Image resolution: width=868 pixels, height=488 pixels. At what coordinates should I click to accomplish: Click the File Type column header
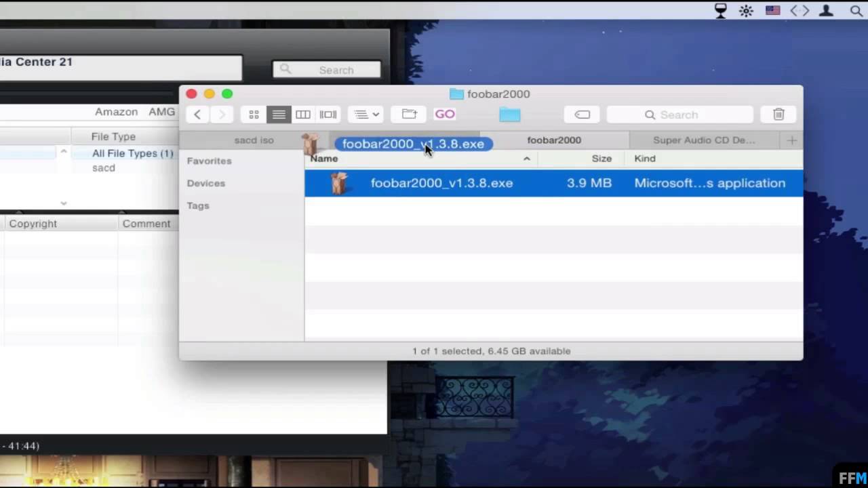point(113,136)
